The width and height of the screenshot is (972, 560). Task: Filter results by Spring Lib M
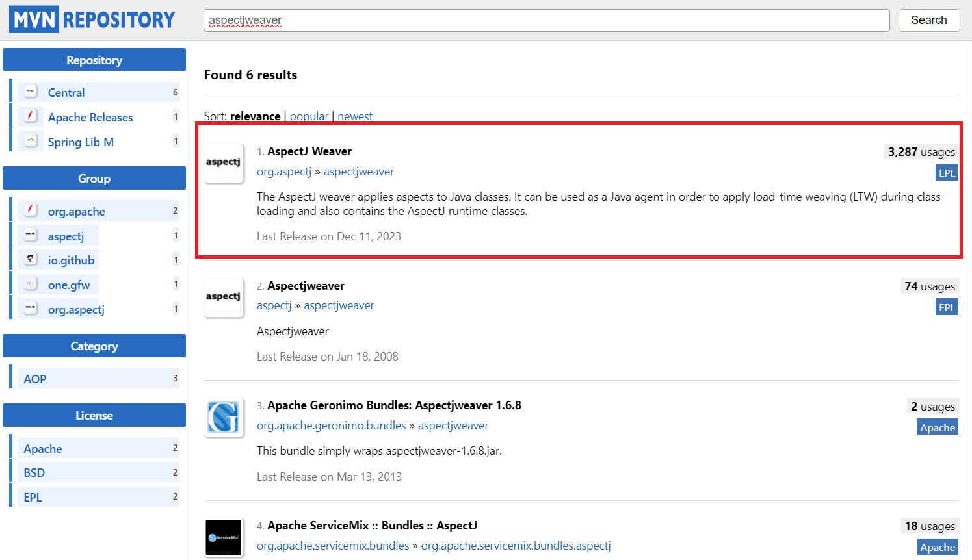point(81,142)
